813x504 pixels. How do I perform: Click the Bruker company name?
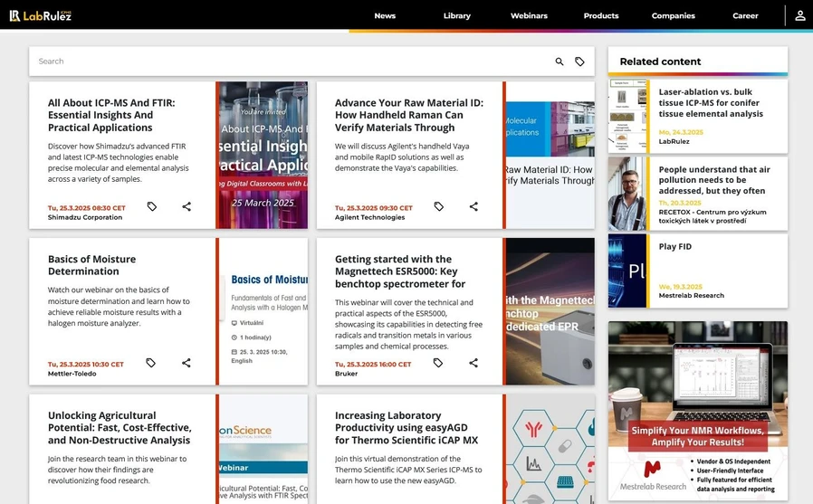pos(346,374)
